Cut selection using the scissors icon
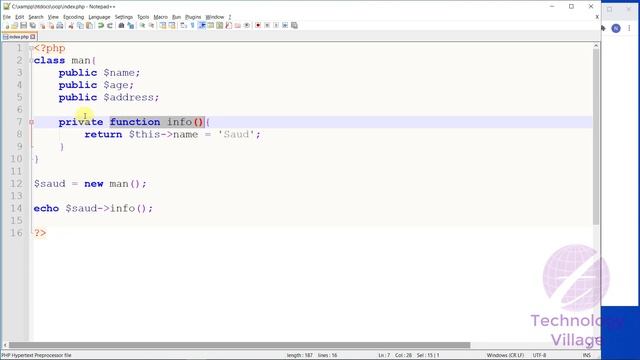Image resolution: width=640 pixels, height=360 pixels. [71, 25]
